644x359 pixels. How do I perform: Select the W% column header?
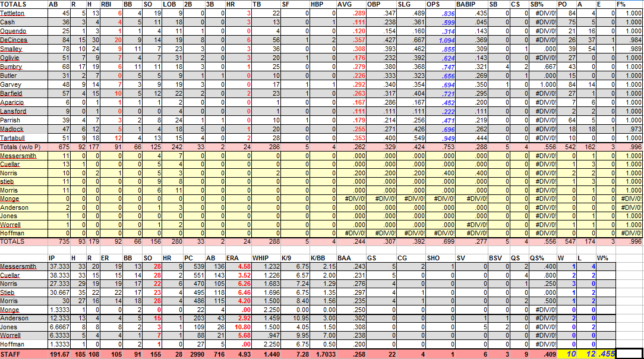tap(606, 258)
